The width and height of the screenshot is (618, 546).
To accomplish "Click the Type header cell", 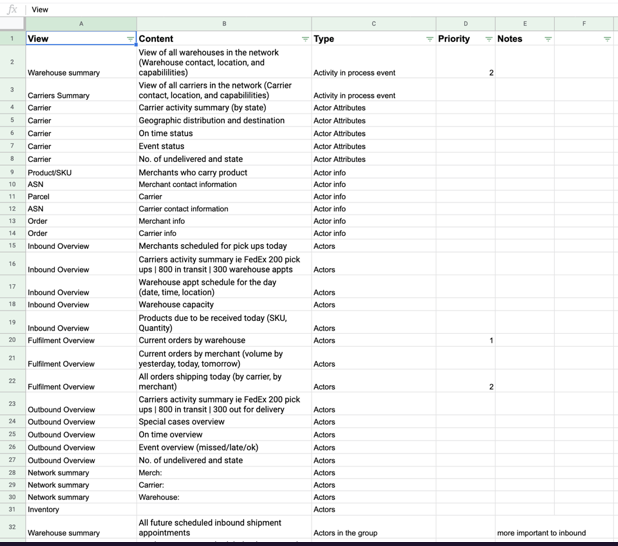I will tap(374, 39).
